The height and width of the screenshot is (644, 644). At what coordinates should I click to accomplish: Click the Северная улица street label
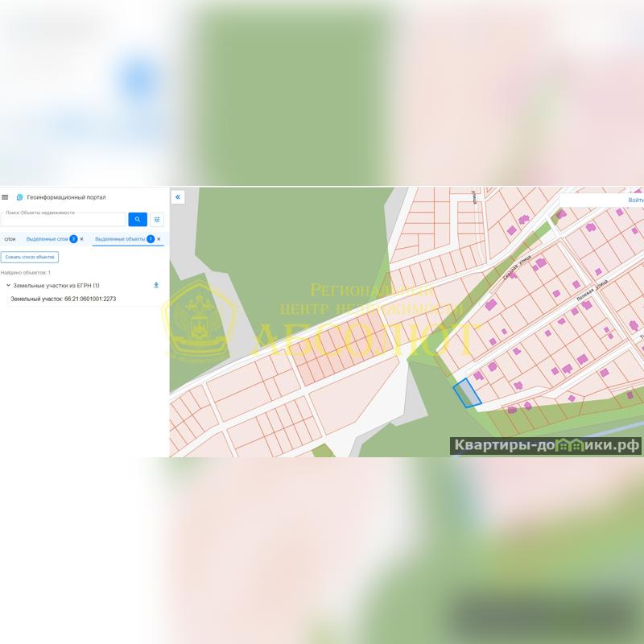(518, 267)
